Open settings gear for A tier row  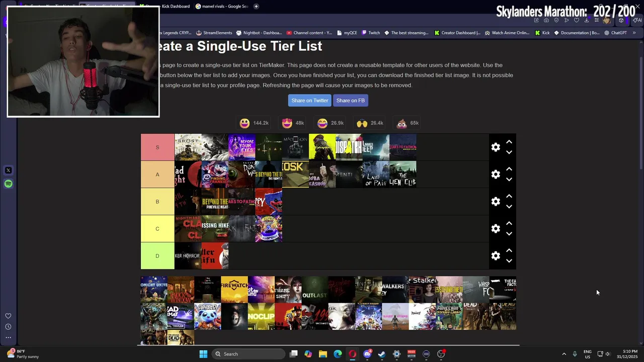click(x=496, y=174)
